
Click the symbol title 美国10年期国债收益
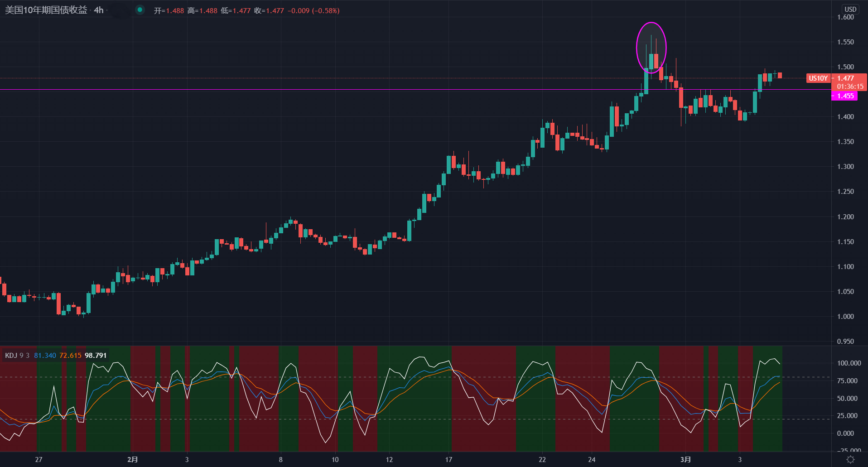tap(46, 10)
